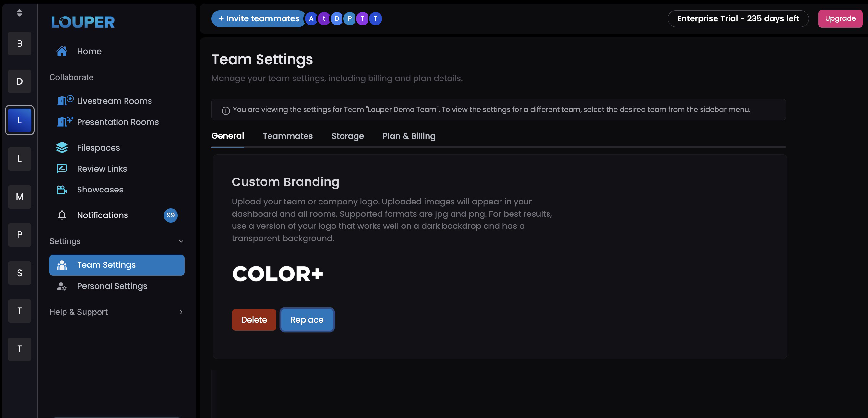Open team switcher up-down arrows
Screen dimensions: 868x418
point(19,13)
